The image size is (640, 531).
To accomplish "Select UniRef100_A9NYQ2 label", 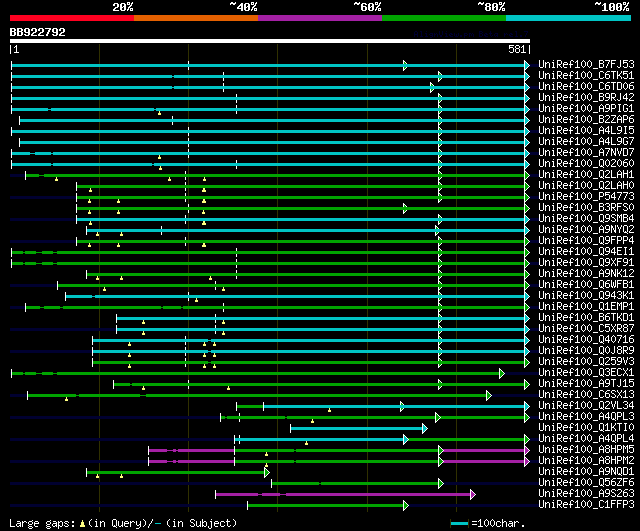I will [586, 230].
